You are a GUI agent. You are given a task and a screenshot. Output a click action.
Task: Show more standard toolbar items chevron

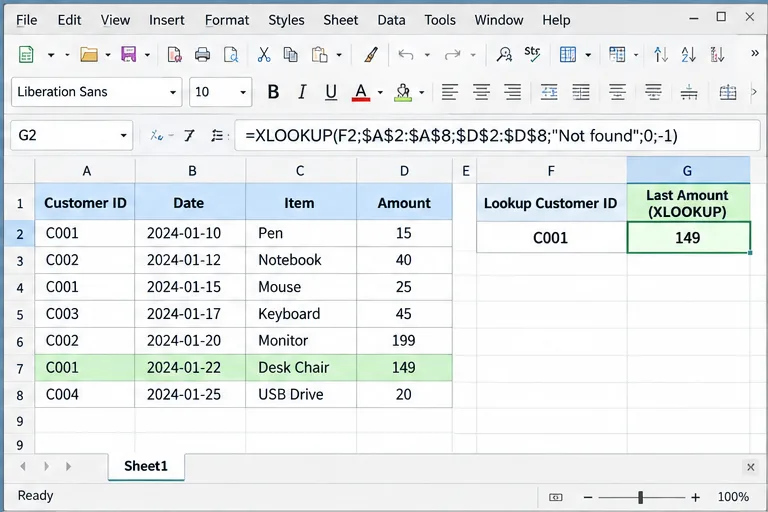755,53
